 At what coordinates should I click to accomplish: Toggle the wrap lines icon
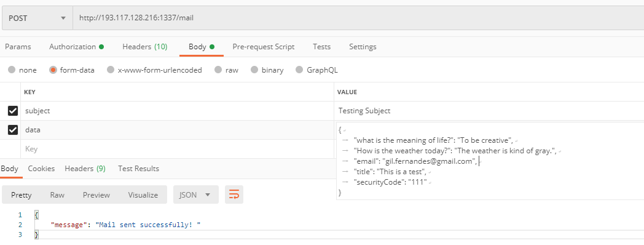tap(234, 195)
